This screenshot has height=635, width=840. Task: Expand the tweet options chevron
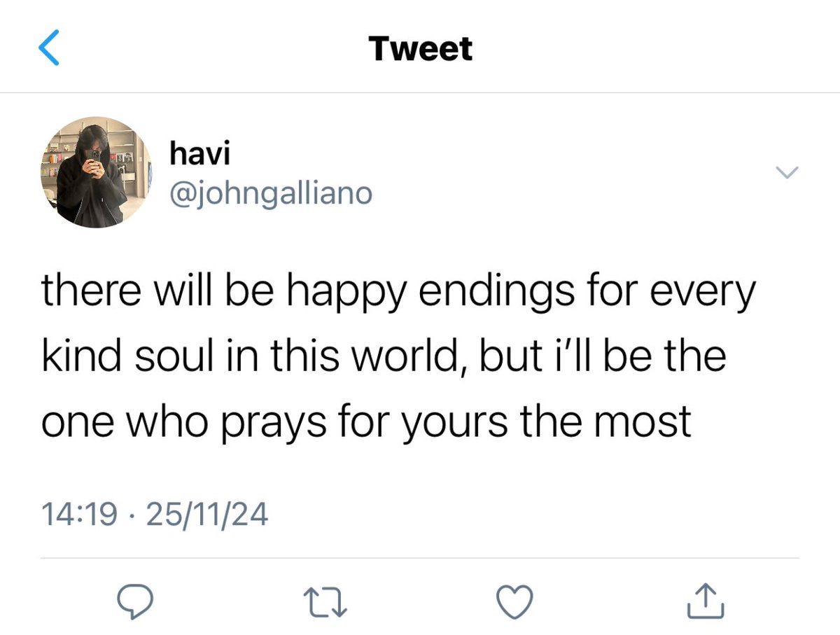pos(788,172)
